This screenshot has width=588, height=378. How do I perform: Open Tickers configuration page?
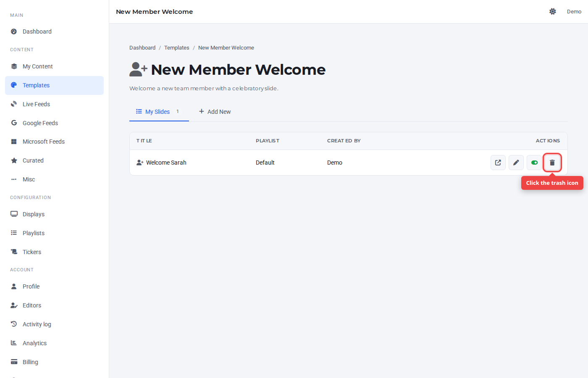point(55,252)
